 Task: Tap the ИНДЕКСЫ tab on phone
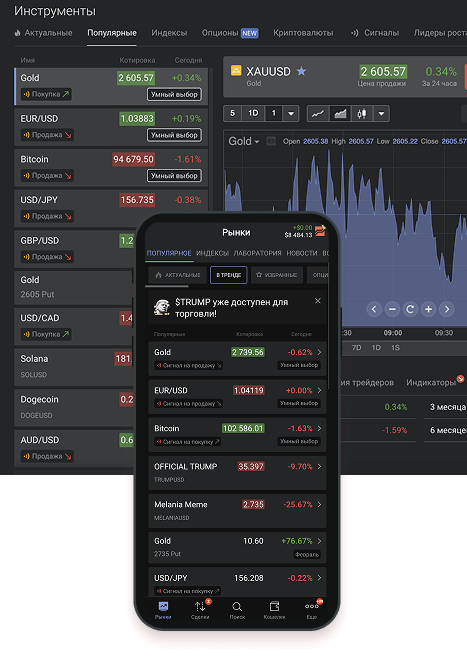click(x=212, y=253)
